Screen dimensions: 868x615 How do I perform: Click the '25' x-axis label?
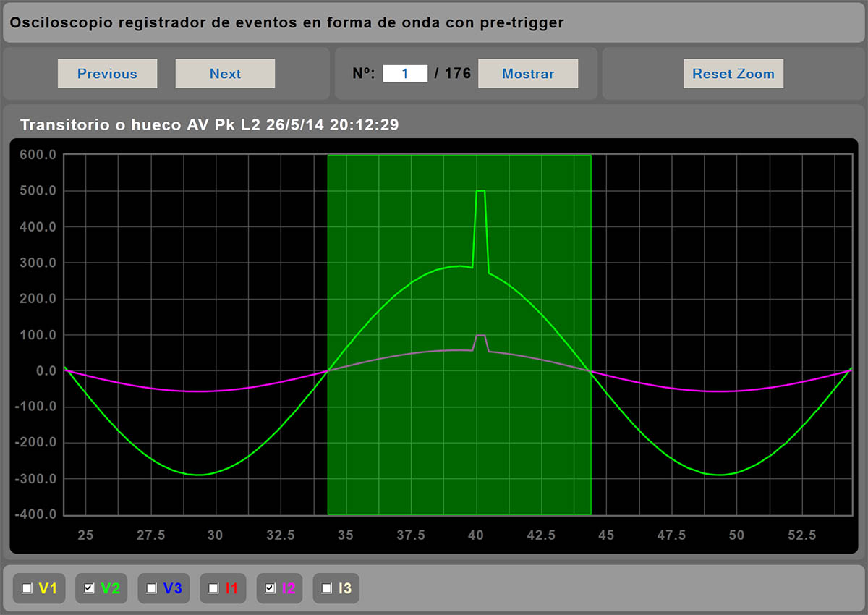coord(85,535)
